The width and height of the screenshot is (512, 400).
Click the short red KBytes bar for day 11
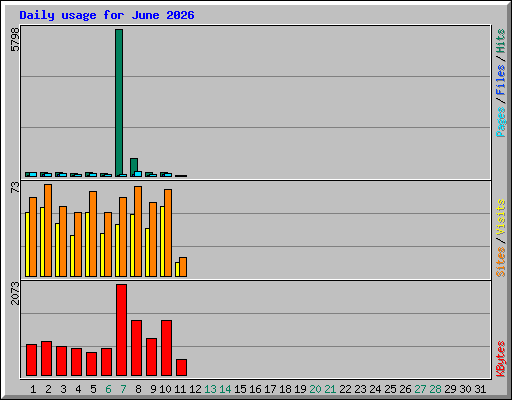tap(181, 367)
